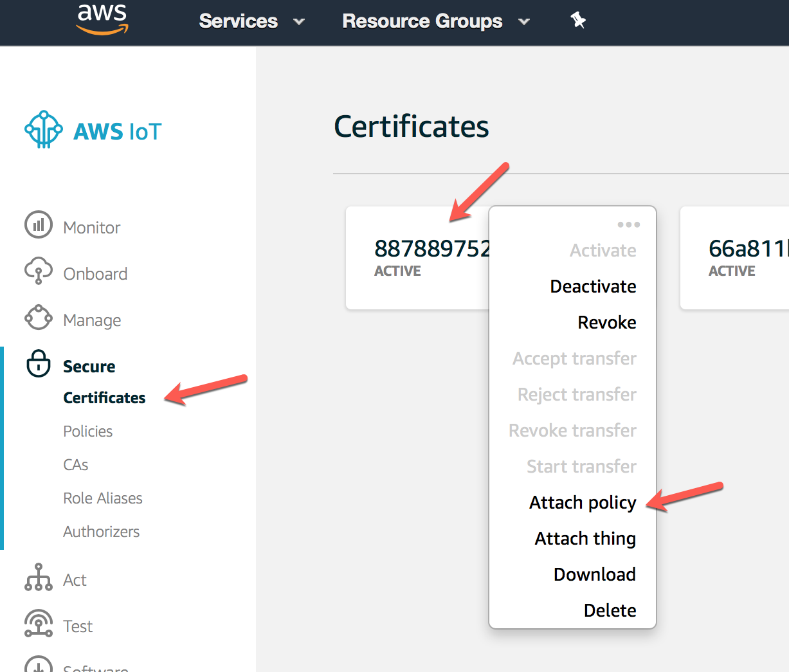Select Deactivate from the context menu
Viewport: 789px width, 672px height.
(x=593, y=286)
